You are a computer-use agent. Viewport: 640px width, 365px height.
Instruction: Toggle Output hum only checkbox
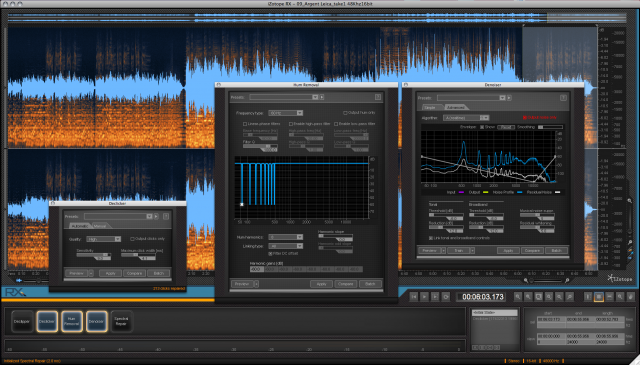(x=345, y=113)
